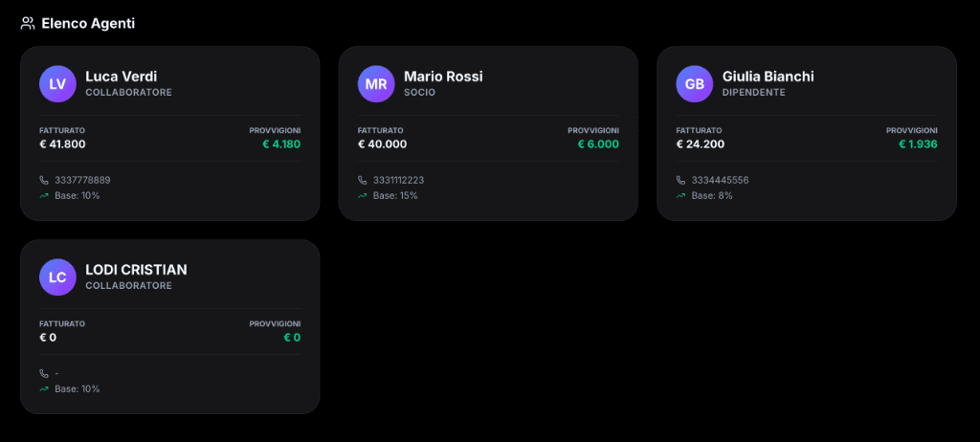Click the GB avatar for Giulia Bianchi

coord(694,83)
